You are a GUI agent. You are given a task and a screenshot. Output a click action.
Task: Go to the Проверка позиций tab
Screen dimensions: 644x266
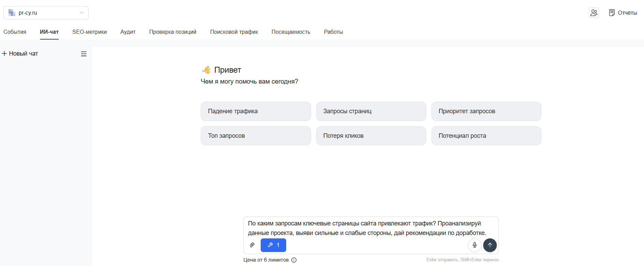pyautogui.click(x=173, y=32)
